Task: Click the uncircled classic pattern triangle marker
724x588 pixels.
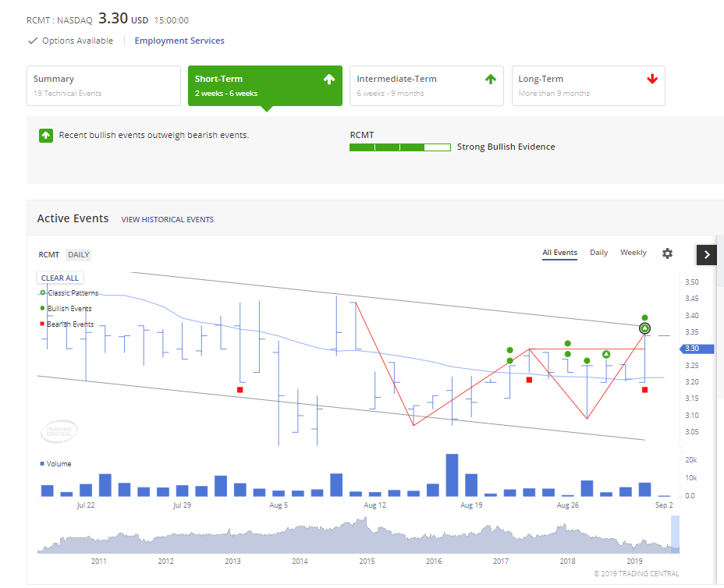Action: (x=606, y=355)
